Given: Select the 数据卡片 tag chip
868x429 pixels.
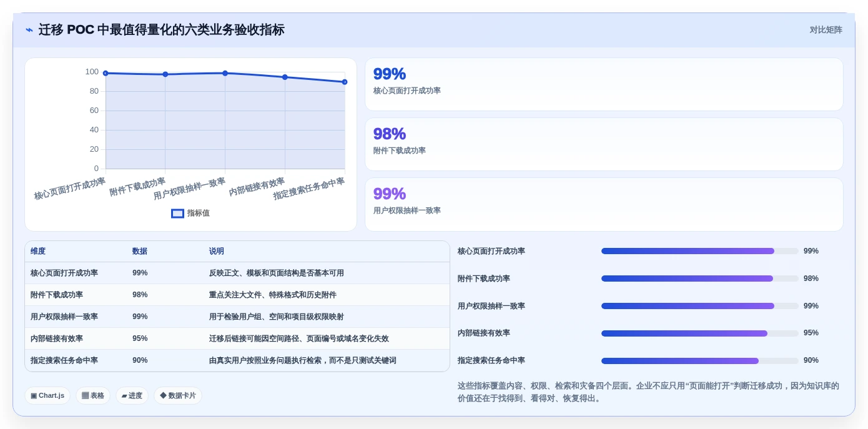Looking at the screenshot, I should (178, 396).
